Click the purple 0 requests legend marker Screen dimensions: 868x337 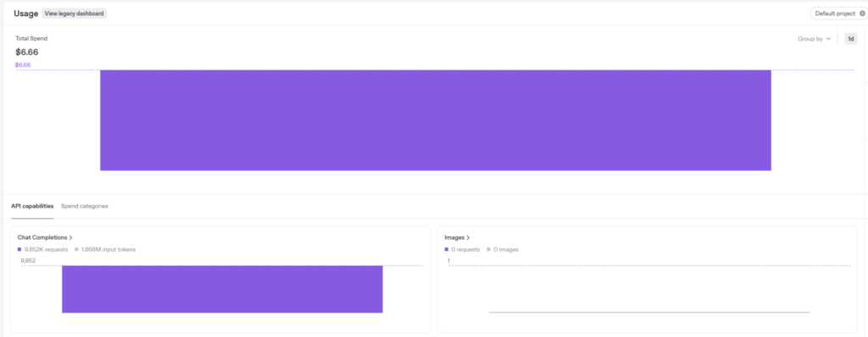[447, 250]
